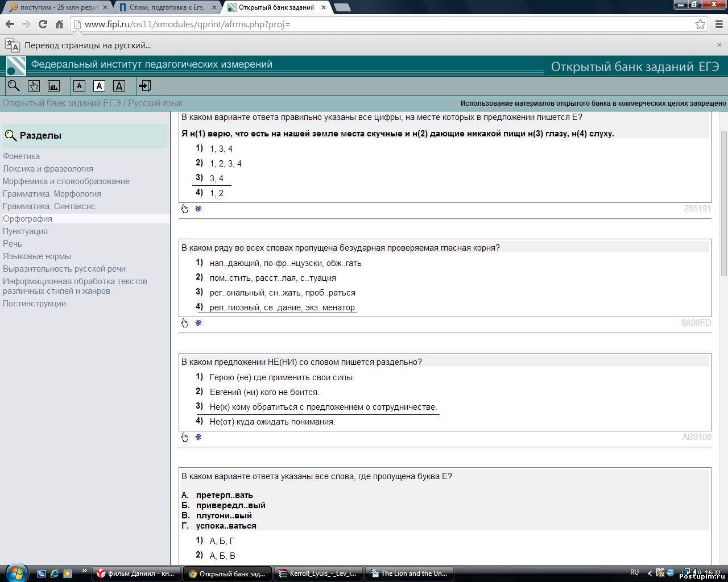Click the RU language indicator in the taskbar
Image resolution: width=728 pixels, height=582 pixels.
(x=634, y=572)
